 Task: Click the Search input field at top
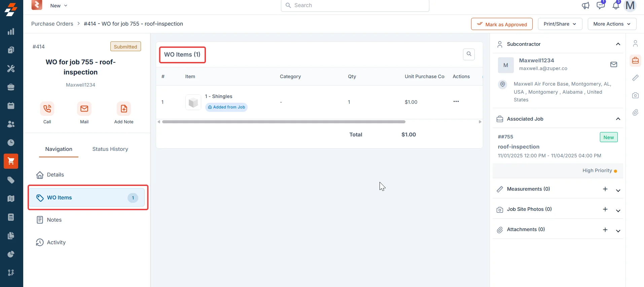(355, 5)
